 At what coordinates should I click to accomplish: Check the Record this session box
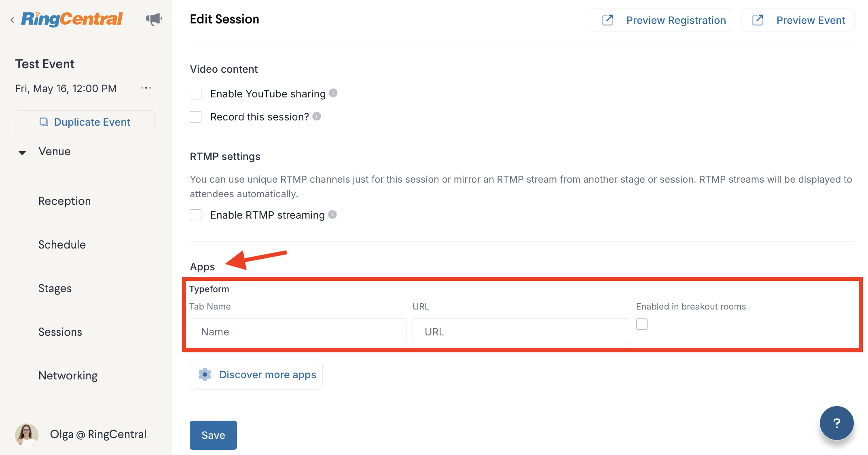tap(196, 117)
